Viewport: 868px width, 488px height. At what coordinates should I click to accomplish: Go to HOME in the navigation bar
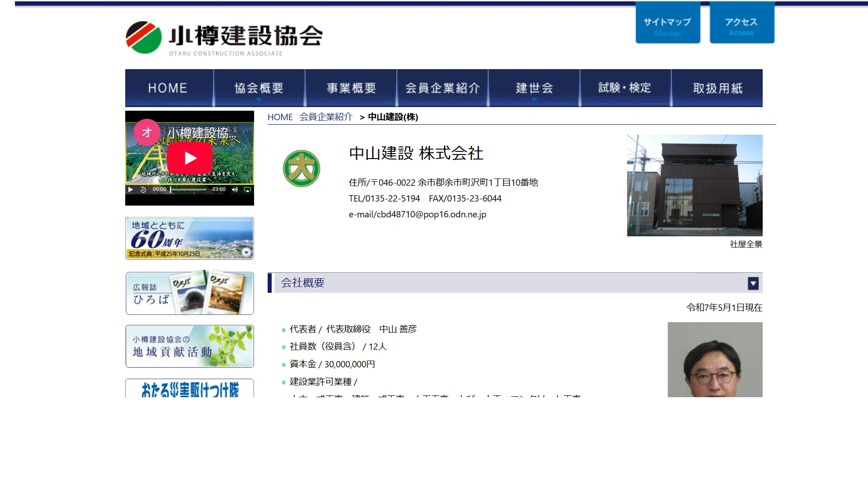point(169,88)
